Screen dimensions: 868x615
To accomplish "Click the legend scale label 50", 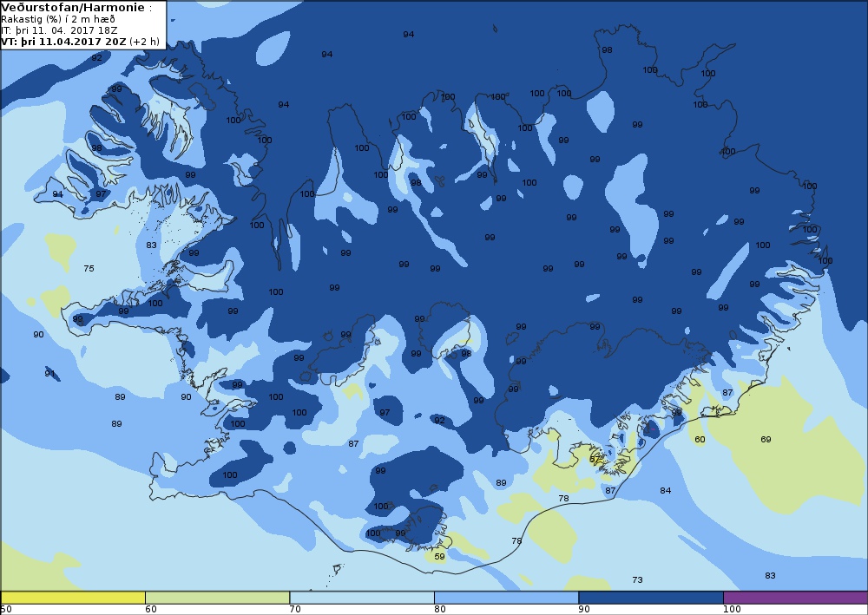I will (5, 610).
